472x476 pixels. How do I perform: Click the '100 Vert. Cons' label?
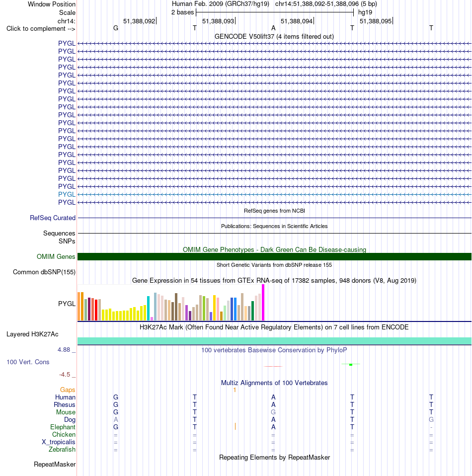pyautogui.click(x=28, y=362)
